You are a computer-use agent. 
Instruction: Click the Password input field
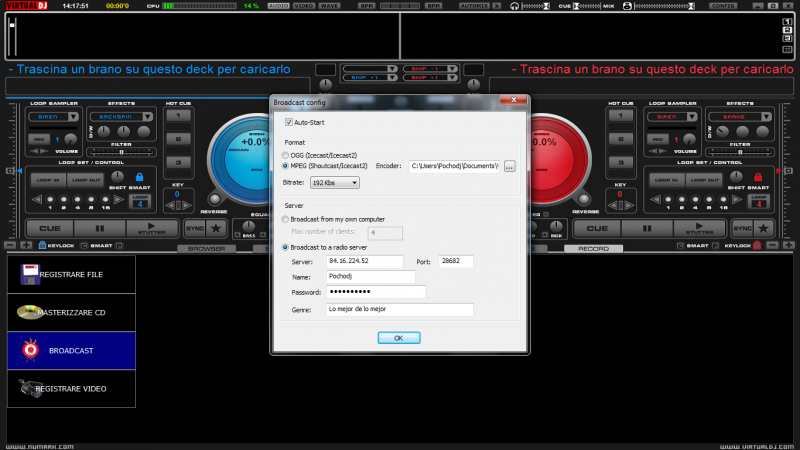coord(376,292)
